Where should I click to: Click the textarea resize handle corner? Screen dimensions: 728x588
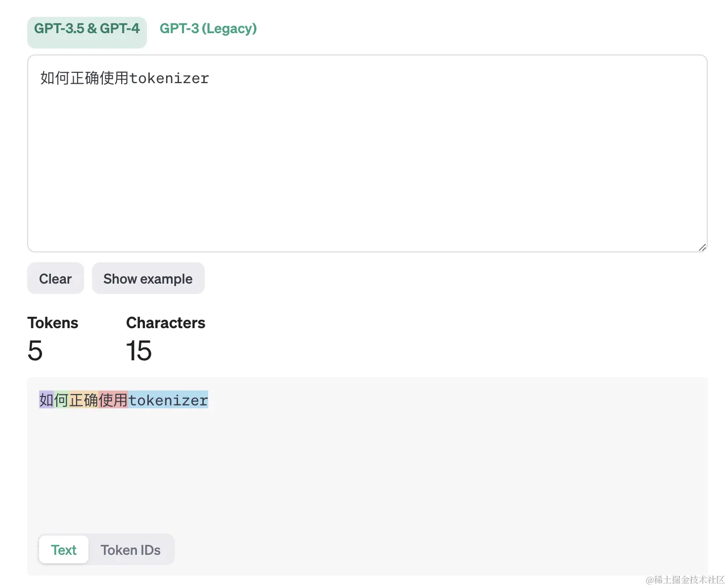tap(702, 247)
